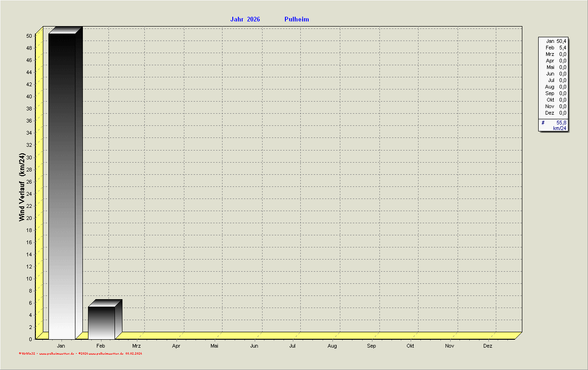Screen dimensions: 588x370
Task: Click the 'Pulheim' station name in title
Action: point(297,20)
